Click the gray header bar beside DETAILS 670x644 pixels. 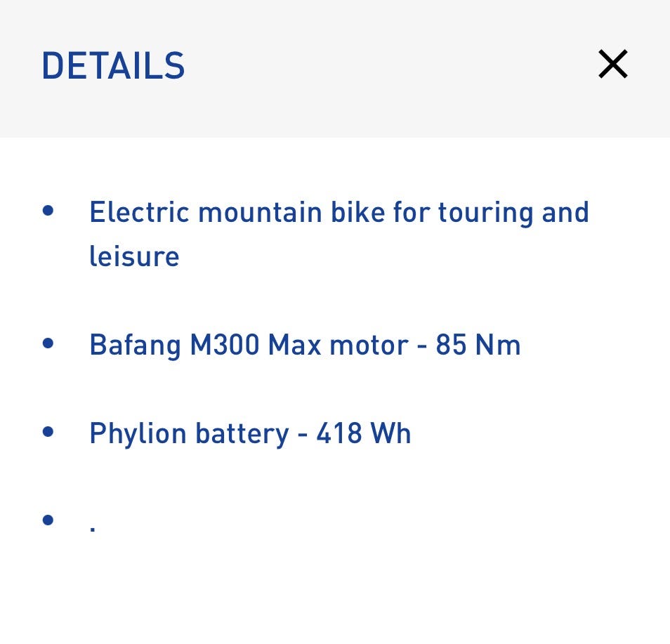(x=386, y=66)
